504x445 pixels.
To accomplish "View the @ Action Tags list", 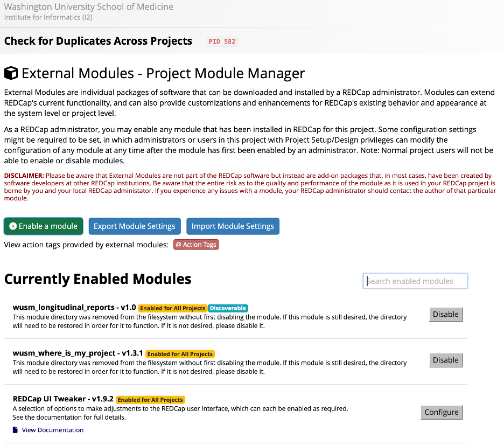I will click(x=196, y=245).
